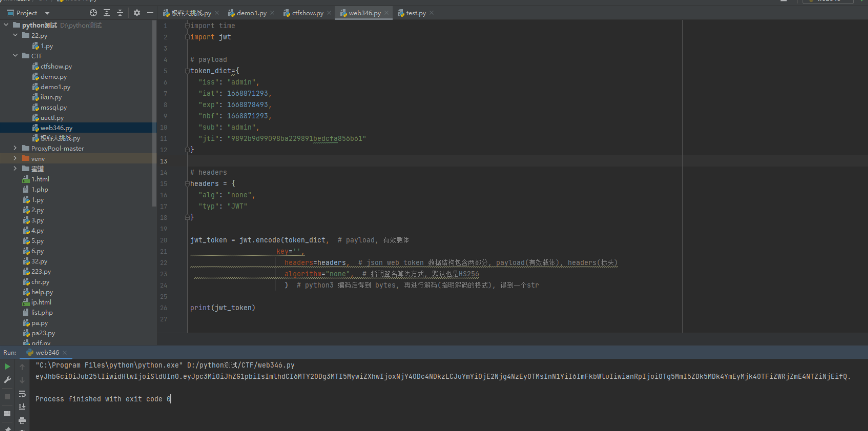Viewport: 868px width, 431px height.
Task: Fold the import block at line 1
Action: click(187, 26)
